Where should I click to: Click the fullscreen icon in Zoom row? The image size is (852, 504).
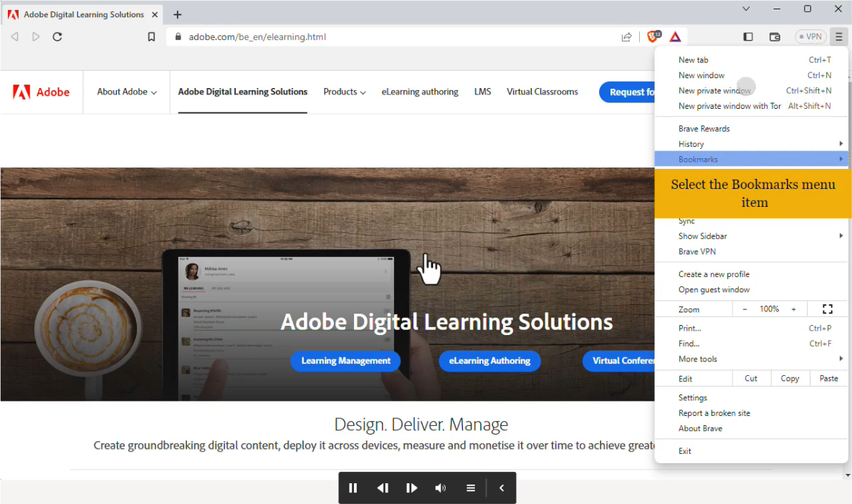pos(828,309)
